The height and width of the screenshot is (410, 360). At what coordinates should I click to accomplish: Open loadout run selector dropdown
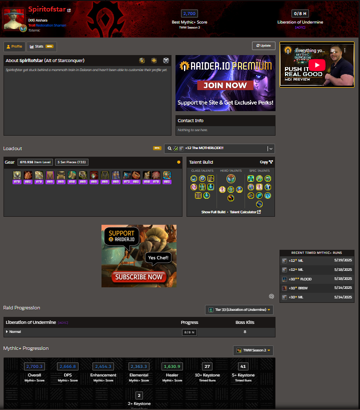pyautogui.click(x=220, y=148)
